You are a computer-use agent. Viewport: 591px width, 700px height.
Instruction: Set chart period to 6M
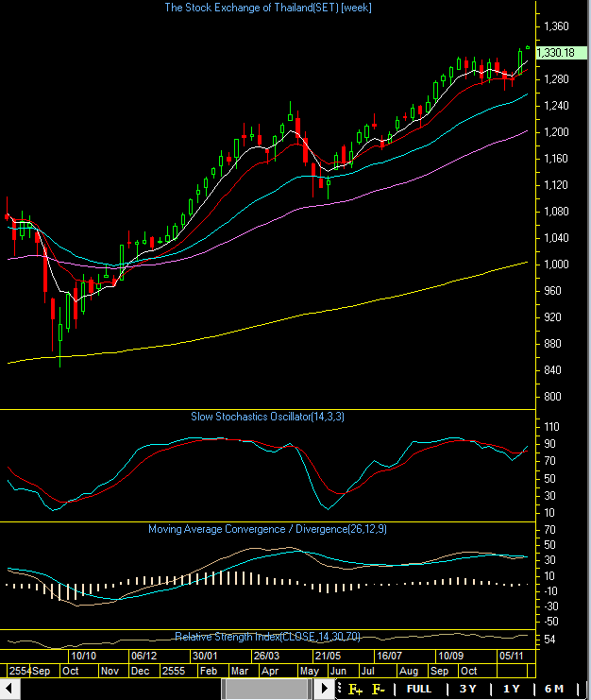click(x=554, y=689)
